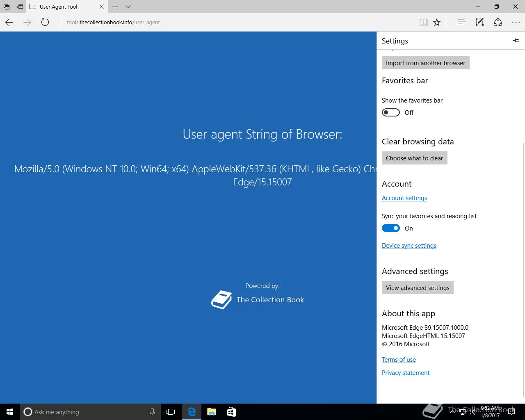Add page to favorites

(437, 22)
